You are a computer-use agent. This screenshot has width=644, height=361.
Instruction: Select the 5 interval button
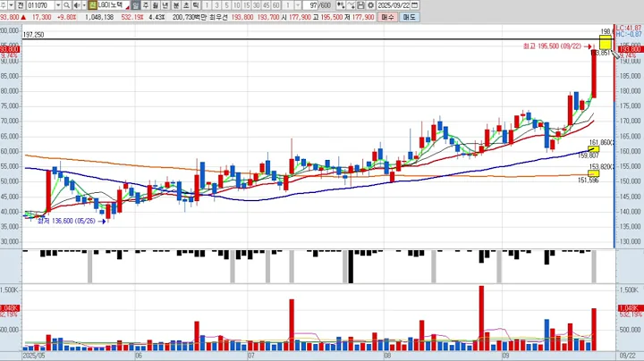(226, 5)
